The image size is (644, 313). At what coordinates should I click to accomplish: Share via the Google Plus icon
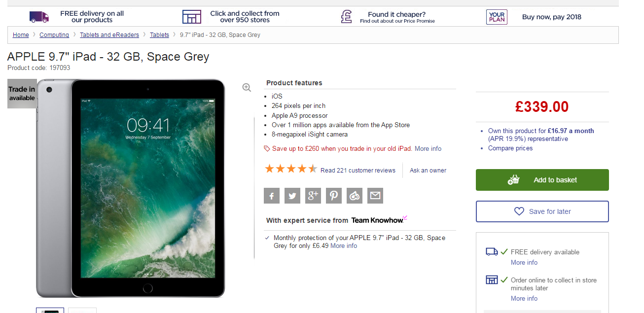[313, 196]
